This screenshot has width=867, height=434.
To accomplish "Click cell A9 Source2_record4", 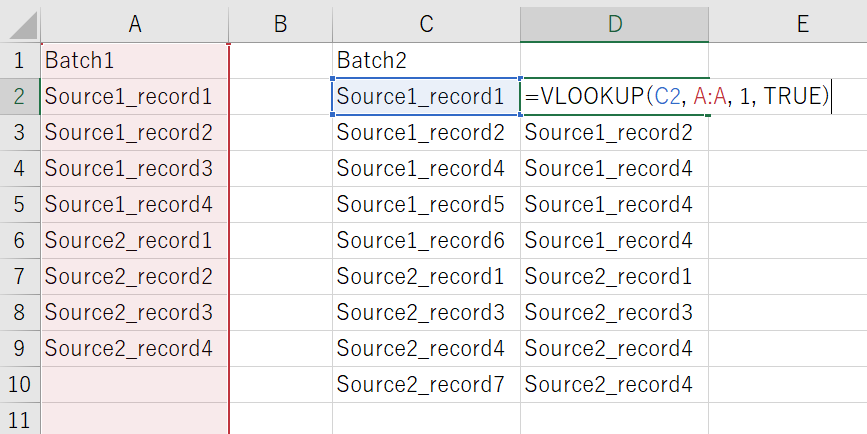I will click(134, 348).
